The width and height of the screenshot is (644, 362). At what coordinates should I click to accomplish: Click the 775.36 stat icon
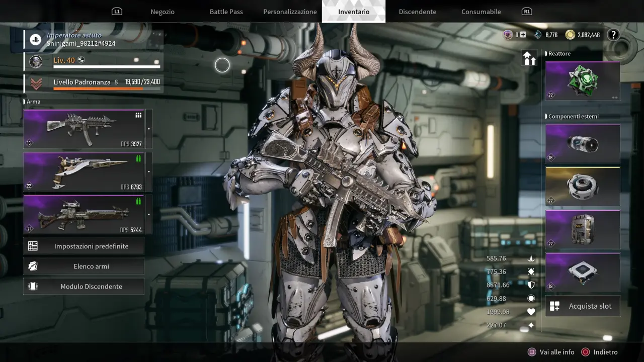(531, 271)
